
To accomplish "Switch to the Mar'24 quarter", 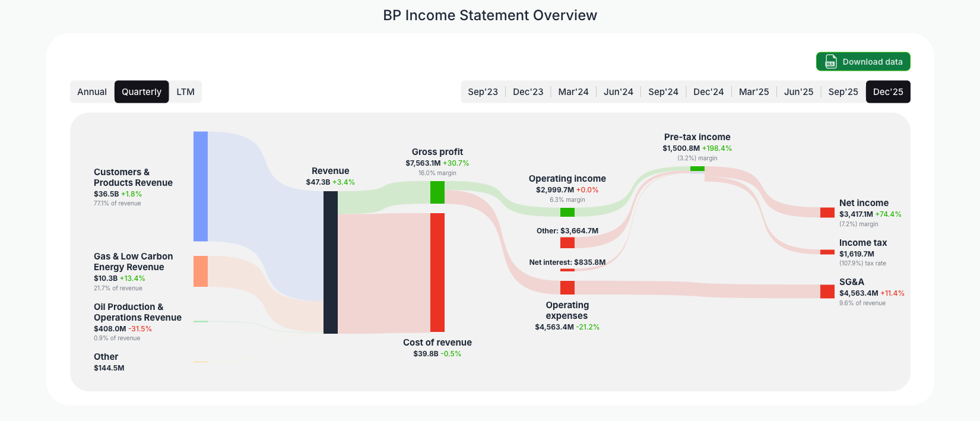I will [x=573, y=91].
